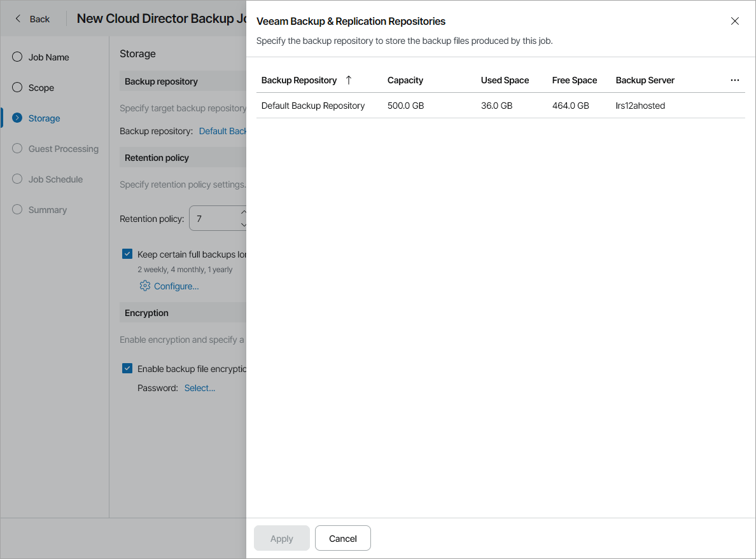
Task: Open the Guest Processing wizard step
Action: click(17, 148)
